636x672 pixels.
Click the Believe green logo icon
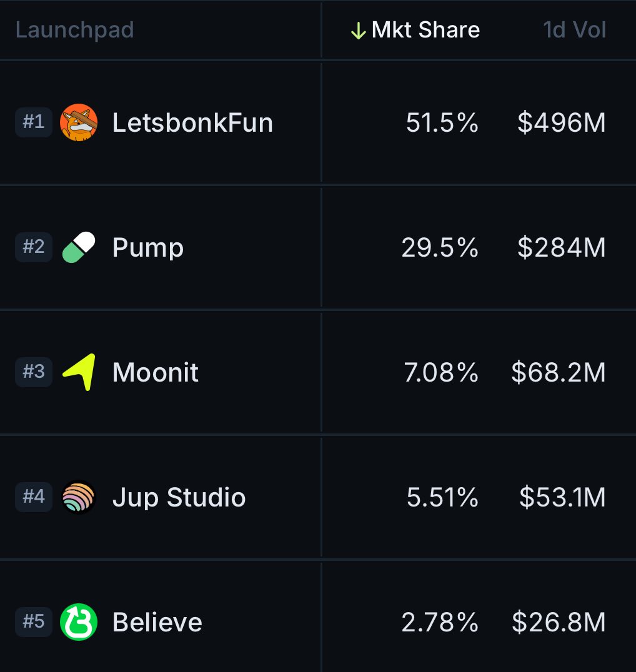coord(79,622)
